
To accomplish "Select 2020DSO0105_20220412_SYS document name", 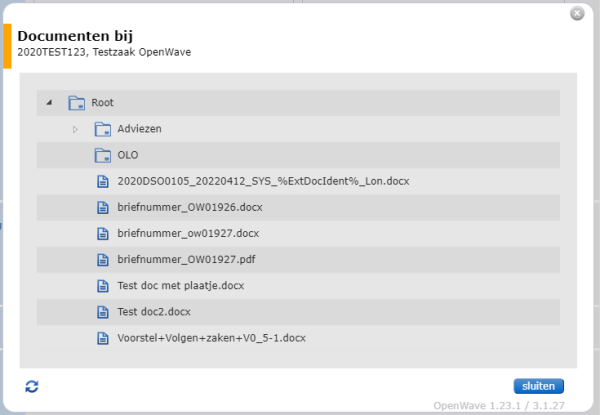I will (x=263, y=181).
